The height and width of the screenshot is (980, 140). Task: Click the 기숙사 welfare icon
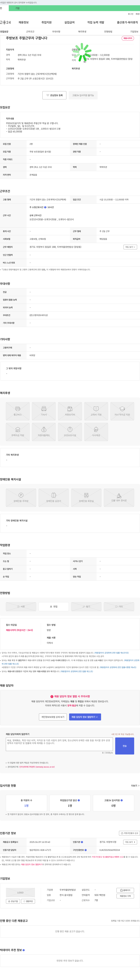click(x=44, y=411)
